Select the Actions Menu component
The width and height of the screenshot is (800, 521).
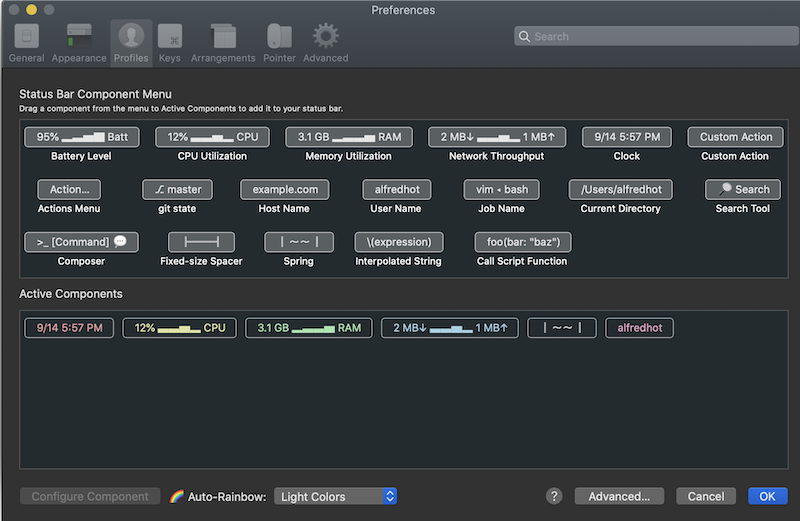(x=69, y=189)
